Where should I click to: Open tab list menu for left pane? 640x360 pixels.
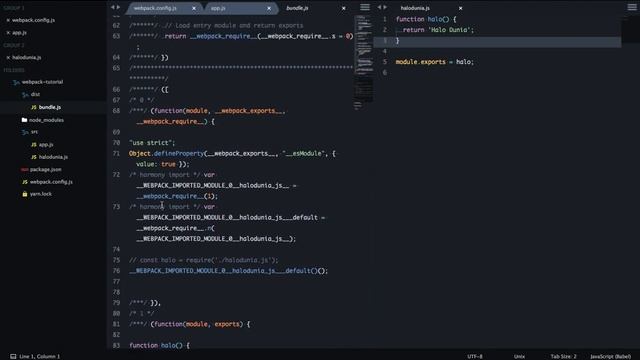pos(365,7)
